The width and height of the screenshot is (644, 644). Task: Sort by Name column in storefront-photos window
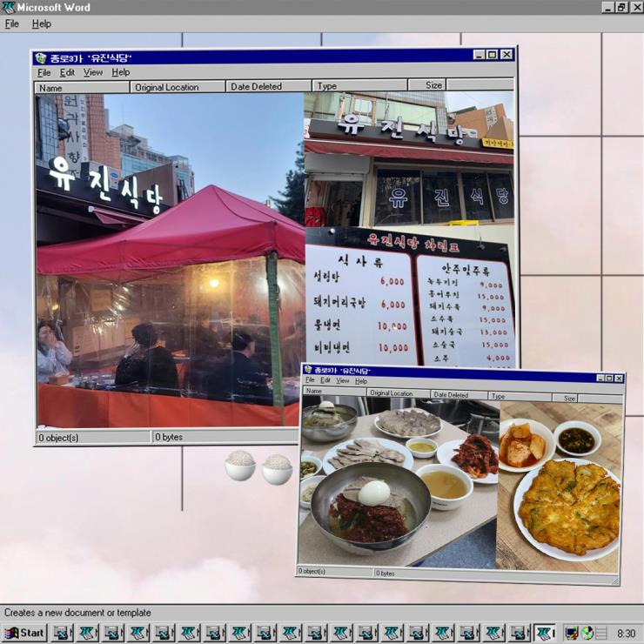point(82,88)
